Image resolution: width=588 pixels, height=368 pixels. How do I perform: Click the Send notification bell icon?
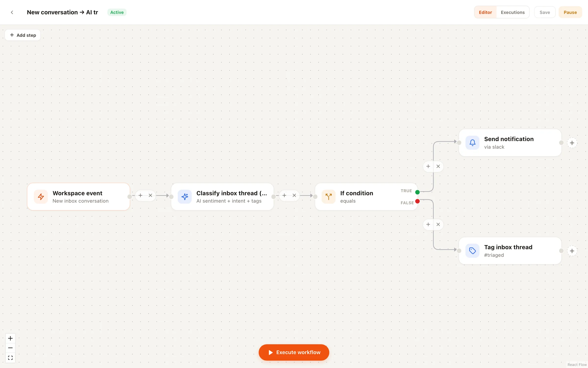472,143
